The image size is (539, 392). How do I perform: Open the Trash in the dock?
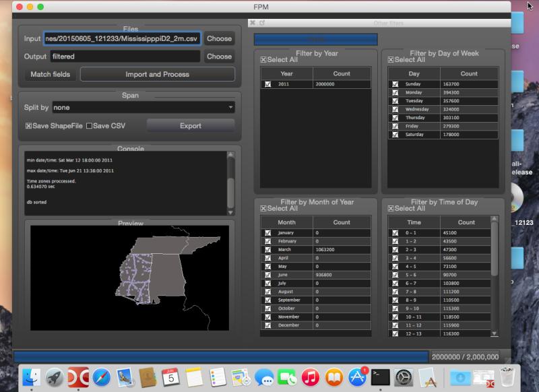[x=507, y=377]
